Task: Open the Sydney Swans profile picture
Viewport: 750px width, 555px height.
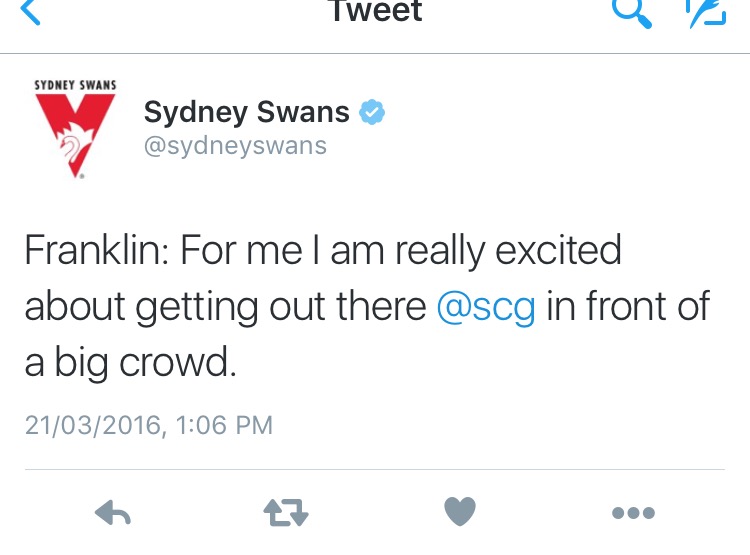Action: click(x=75, y=129)
